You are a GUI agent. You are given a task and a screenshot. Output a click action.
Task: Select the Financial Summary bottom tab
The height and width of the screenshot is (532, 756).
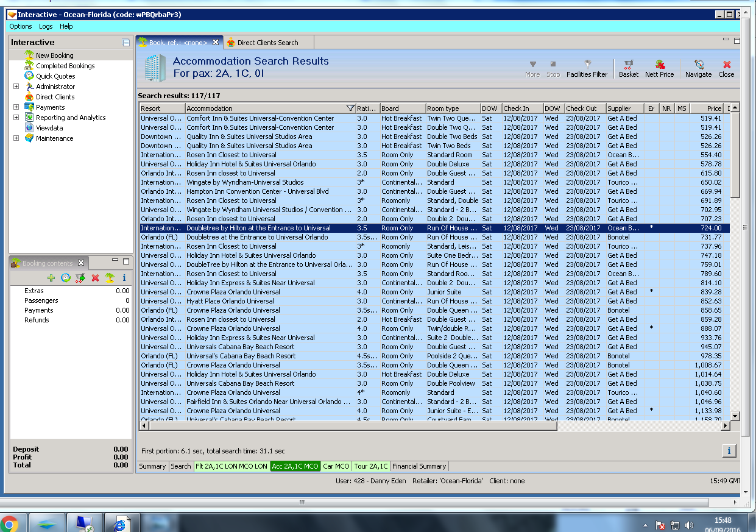(x=419, y=466)
